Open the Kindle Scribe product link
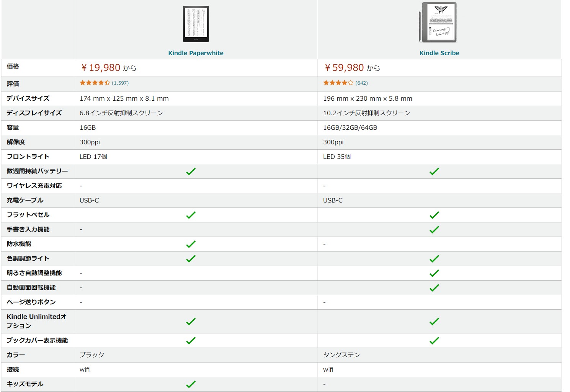The image size is (570, 392). coord(439,53)
